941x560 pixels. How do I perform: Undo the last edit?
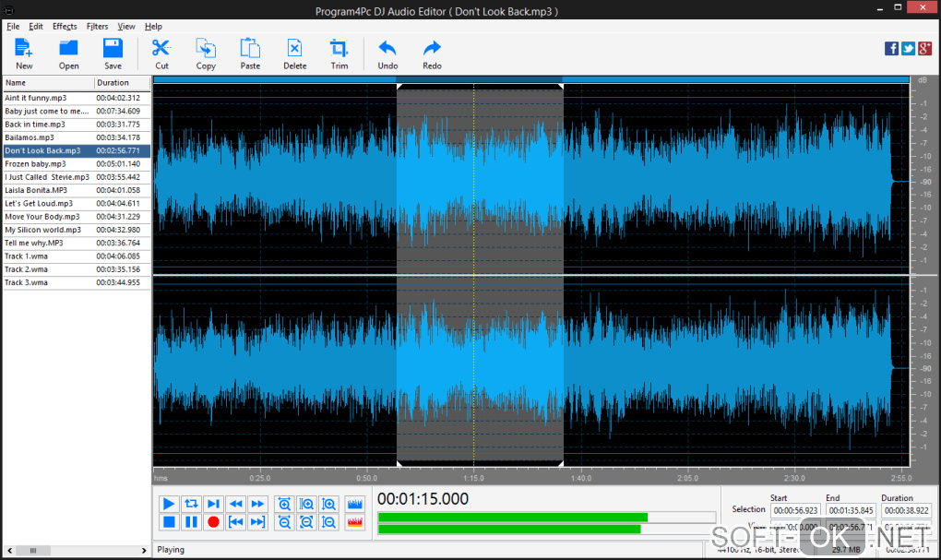pyautogui.click(x=387, y=53)
